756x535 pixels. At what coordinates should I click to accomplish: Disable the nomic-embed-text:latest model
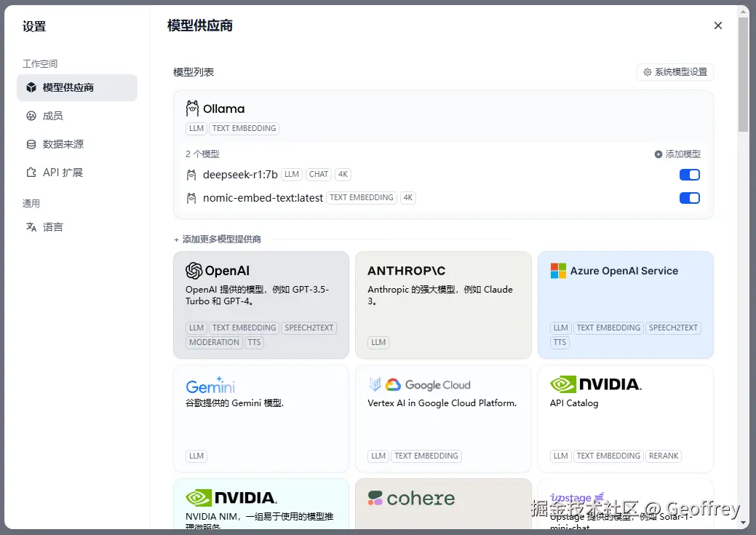coord(688,197)
